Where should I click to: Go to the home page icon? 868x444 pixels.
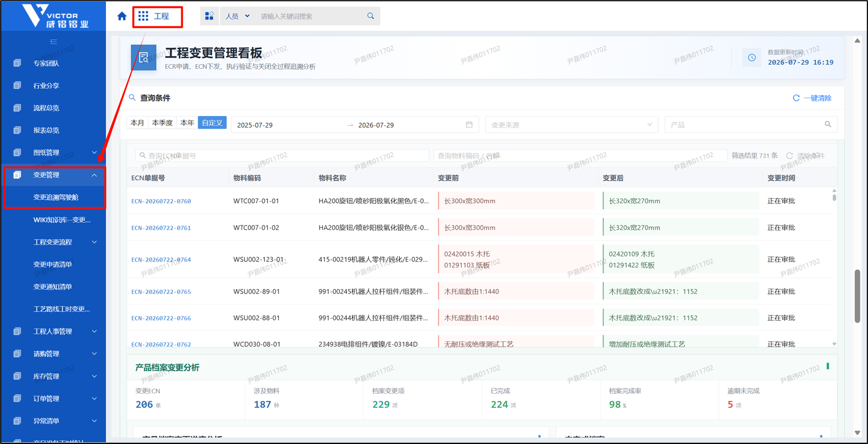tap(122, 16)
